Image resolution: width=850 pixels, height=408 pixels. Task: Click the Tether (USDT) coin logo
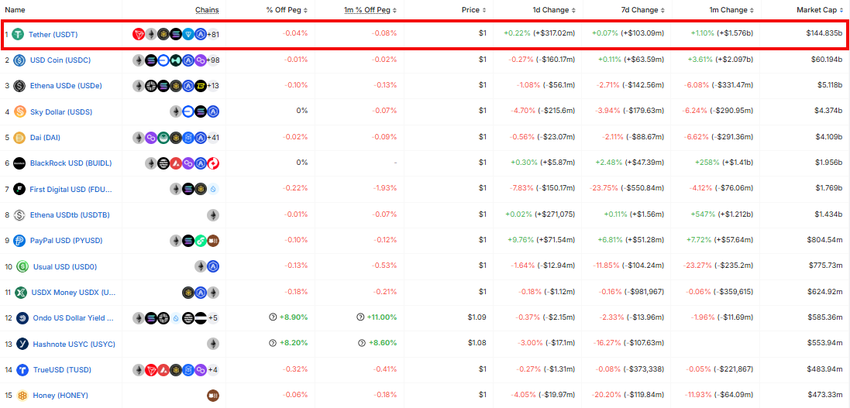pyautogui.click(x=19, y=34)
